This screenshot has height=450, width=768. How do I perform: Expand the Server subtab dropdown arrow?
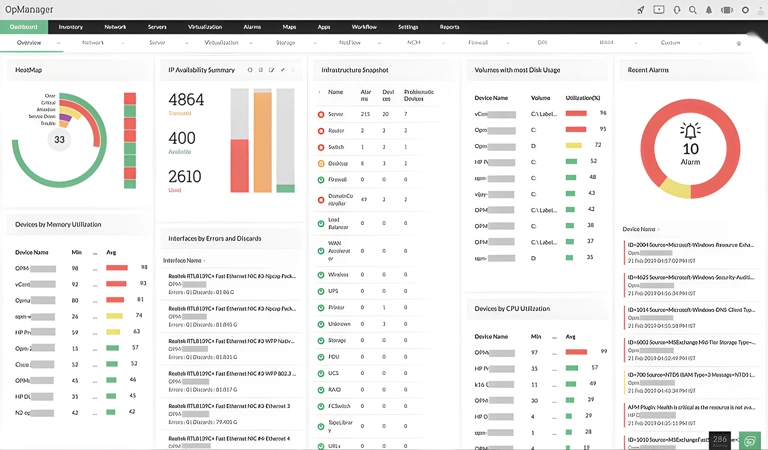pos(187,43)
